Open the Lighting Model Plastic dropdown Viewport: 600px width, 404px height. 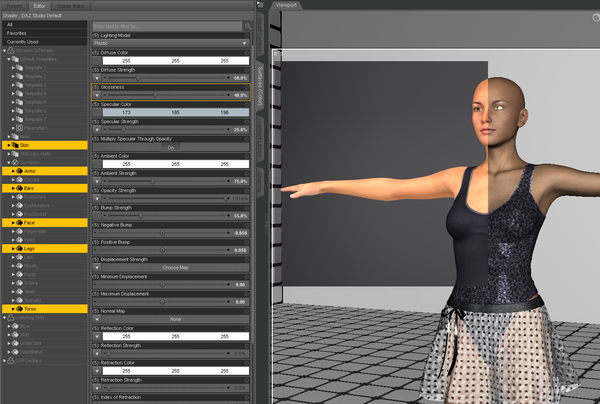coord(171,43)
